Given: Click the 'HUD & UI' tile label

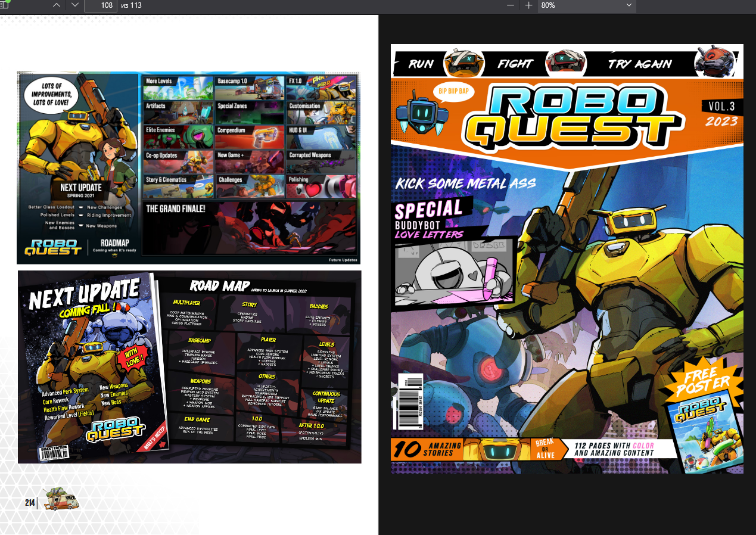Looking at the screenshot, I should (x=298, y=130).
